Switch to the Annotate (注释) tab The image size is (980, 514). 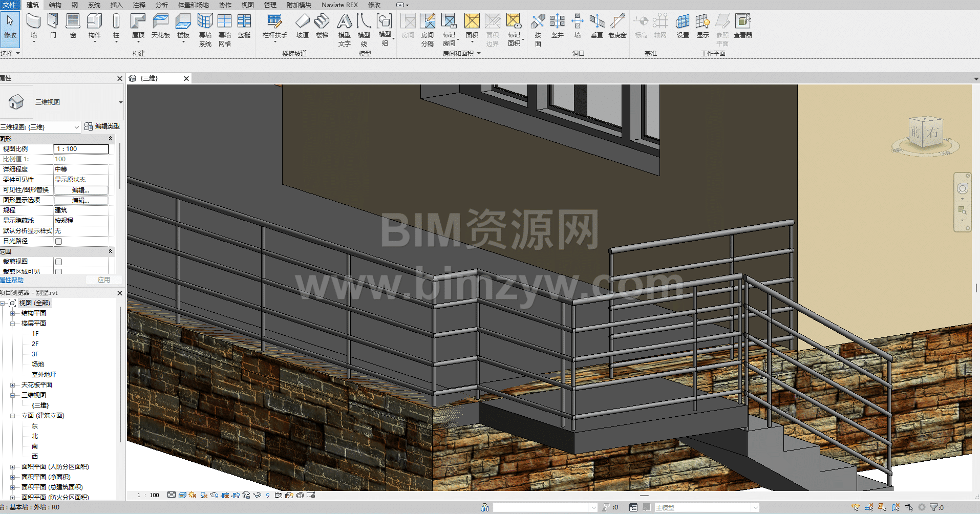[139, 5]
